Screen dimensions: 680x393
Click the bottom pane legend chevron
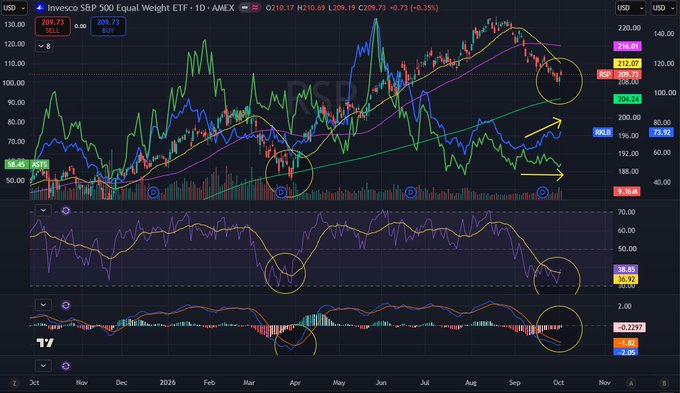[43, 366]
